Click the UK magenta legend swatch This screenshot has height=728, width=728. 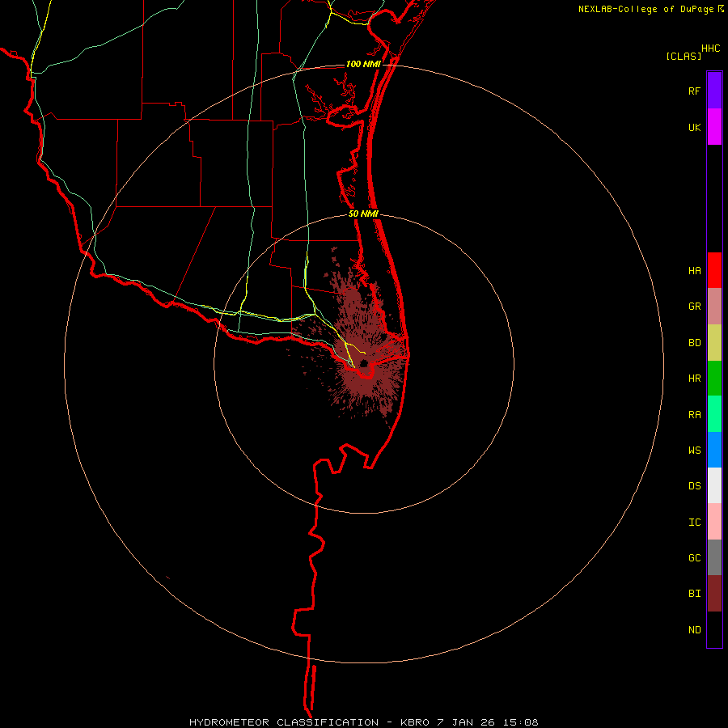point(714,127)
